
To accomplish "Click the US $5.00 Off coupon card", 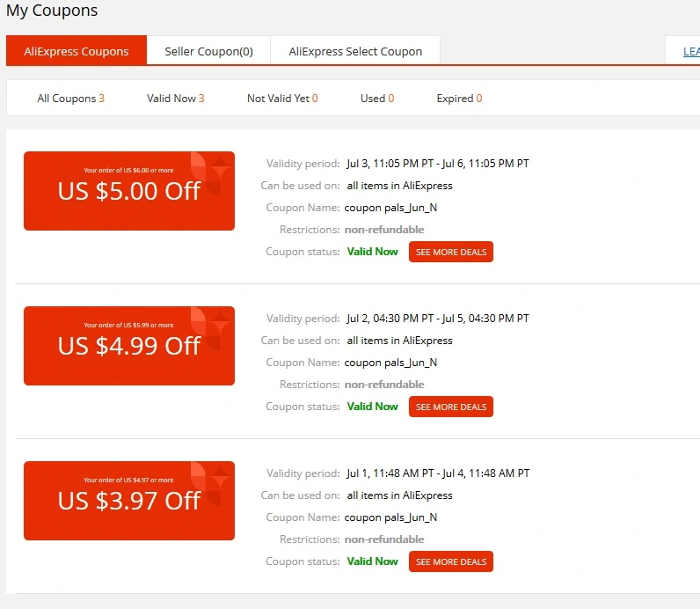I will (x=129, y=191).
